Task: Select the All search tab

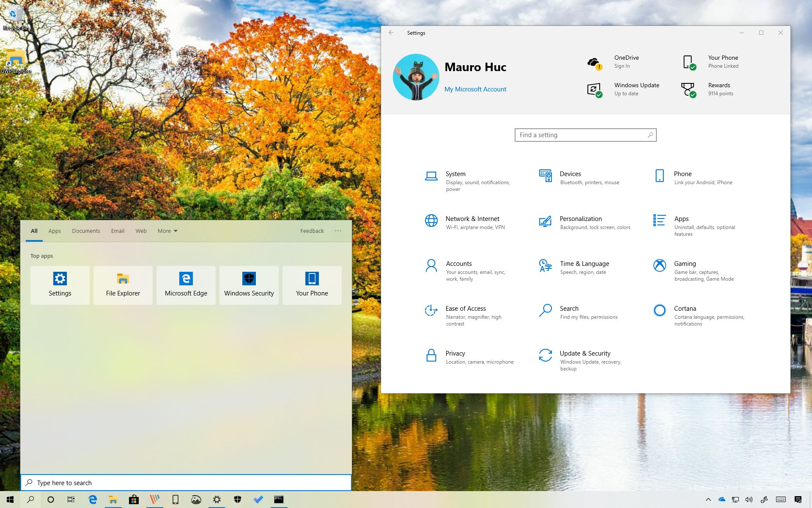Action: (34, 231)
